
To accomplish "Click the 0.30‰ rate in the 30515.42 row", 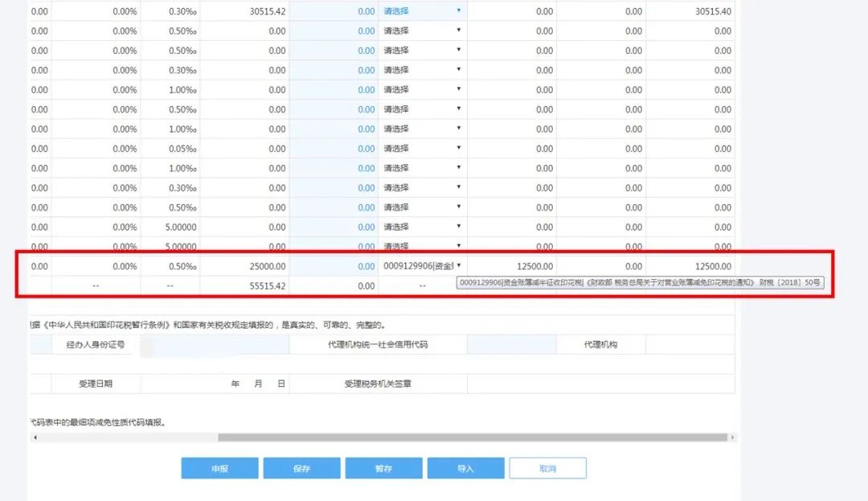I will tap(182, 11).
